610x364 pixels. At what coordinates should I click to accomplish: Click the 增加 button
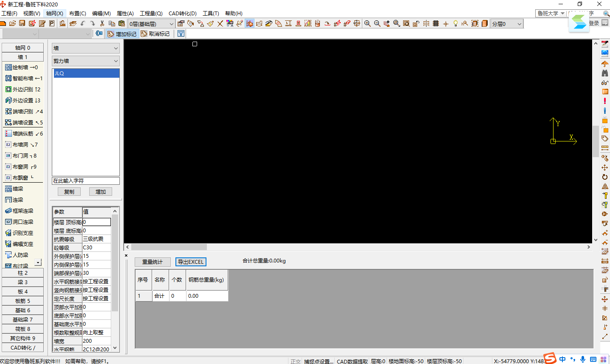click(101, 192)
